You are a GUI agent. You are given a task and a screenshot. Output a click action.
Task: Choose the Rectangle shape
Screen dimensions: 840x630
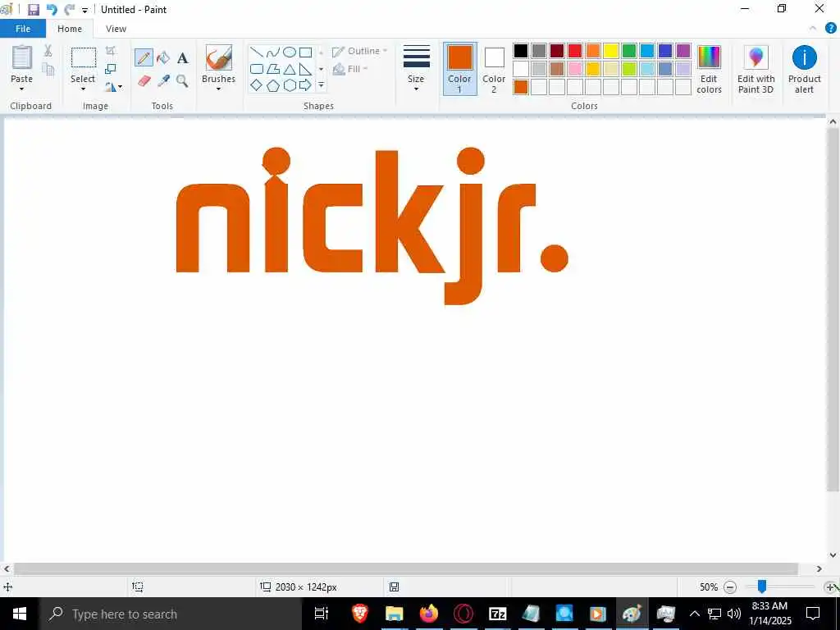click(x=305, y=52)
